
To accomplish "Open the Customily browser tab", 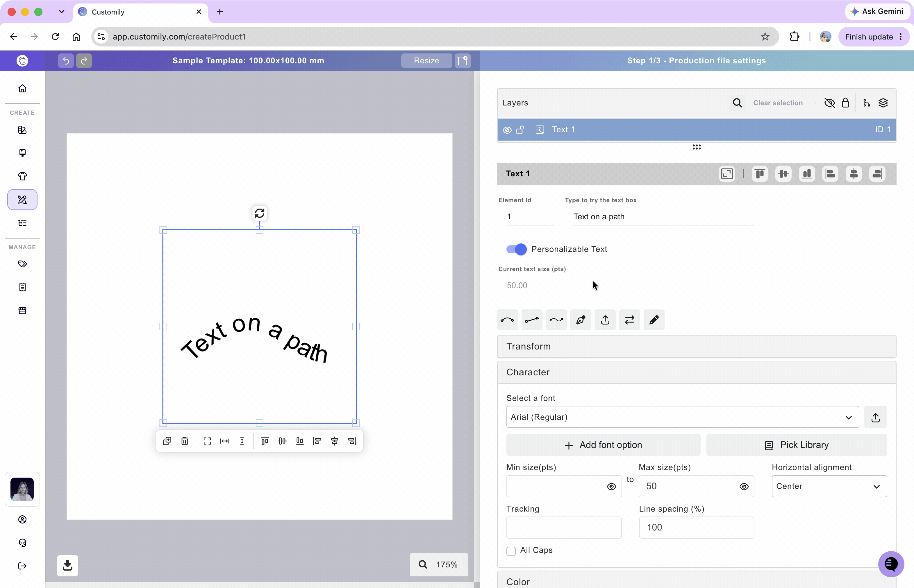I will pyautogui.click(x=140, y=12).
